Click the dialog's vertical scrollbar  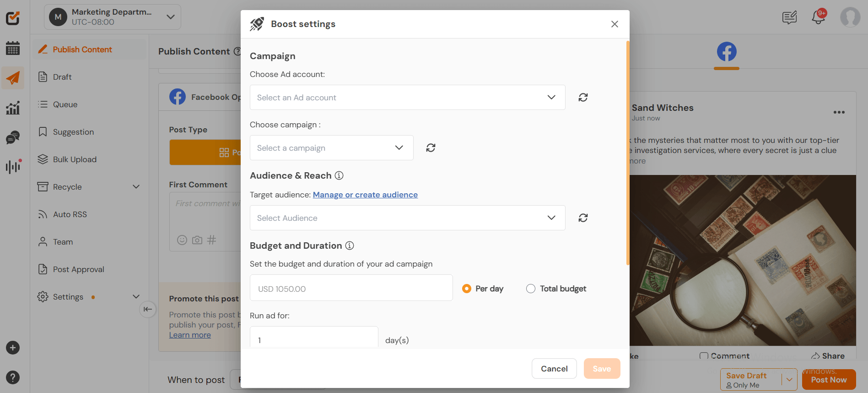(x=627, y=153)
